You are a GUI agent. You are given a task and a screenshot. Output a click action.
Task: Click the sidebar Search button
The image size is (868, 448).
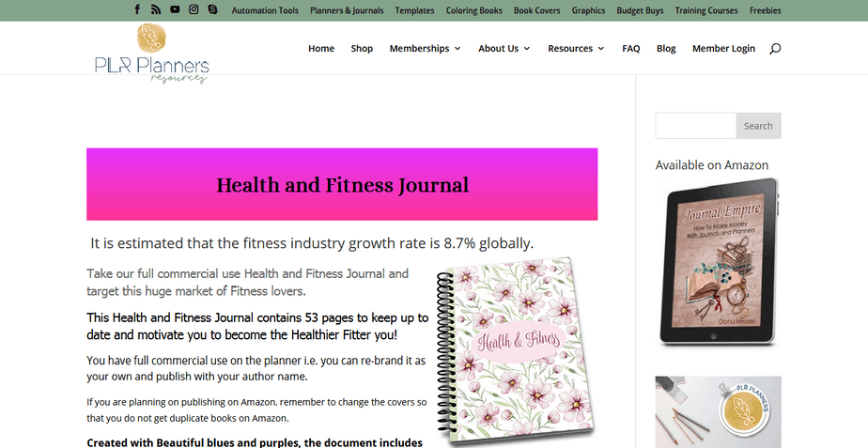click(758, 126)
